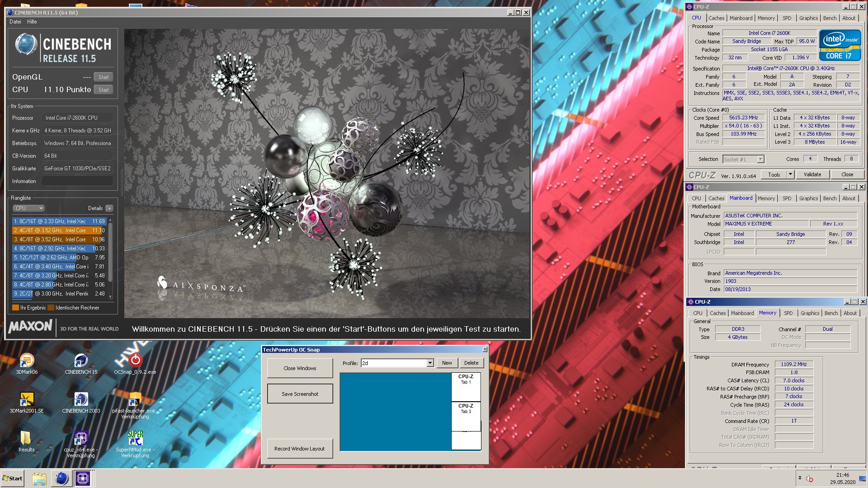Select CPU tab in bottom CPU-Z window
Screen dimensions: 868x488
698,313
